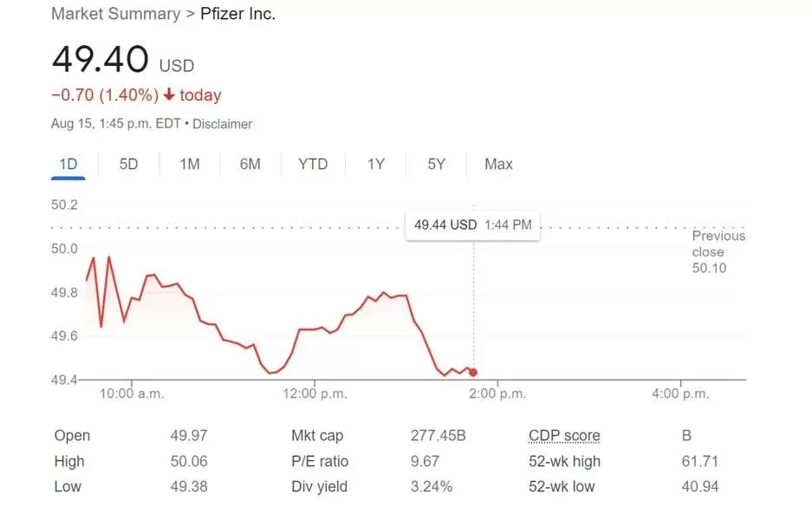This screenshot has width=812, height=513.
Task: Click the CDP score label
Action: 564,436
